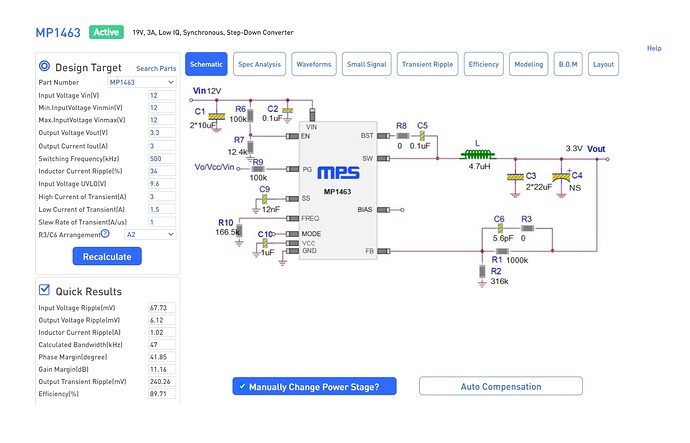Select output capacitor C4 symbol
This screenshot has height=443, width=690.
[561, 177]
